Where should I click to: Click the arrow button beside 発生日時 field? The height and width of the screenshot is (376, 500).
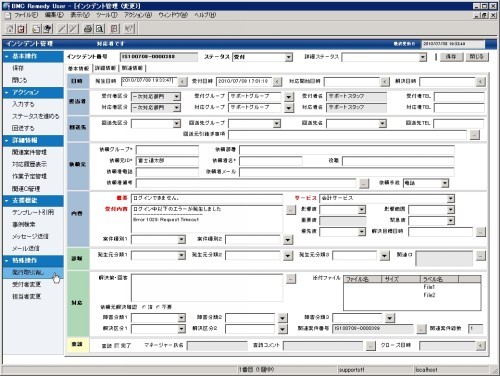[x=182, y=81]
